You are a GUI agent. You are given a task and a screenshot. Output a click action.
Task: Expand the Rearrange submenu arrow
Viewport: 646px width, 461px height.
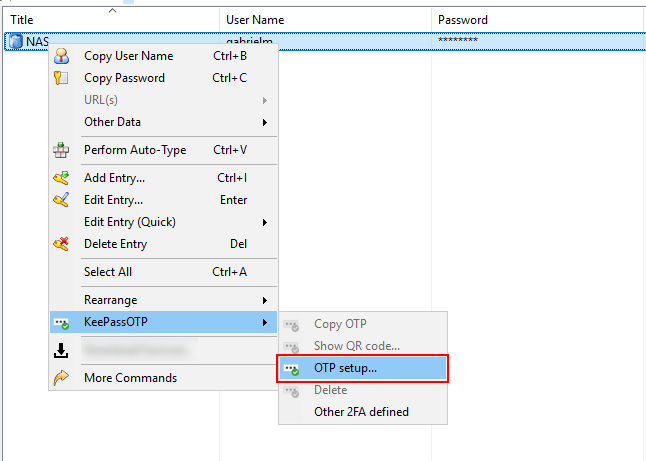coord(265,300)
